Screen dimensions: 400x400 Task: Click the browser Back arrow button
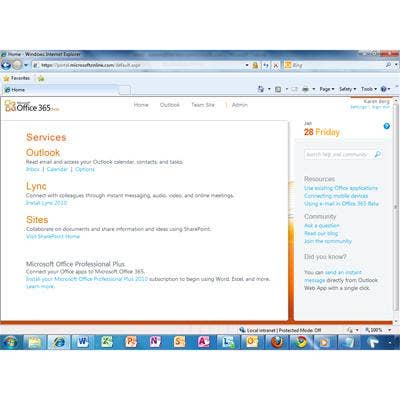coord(6,65)
